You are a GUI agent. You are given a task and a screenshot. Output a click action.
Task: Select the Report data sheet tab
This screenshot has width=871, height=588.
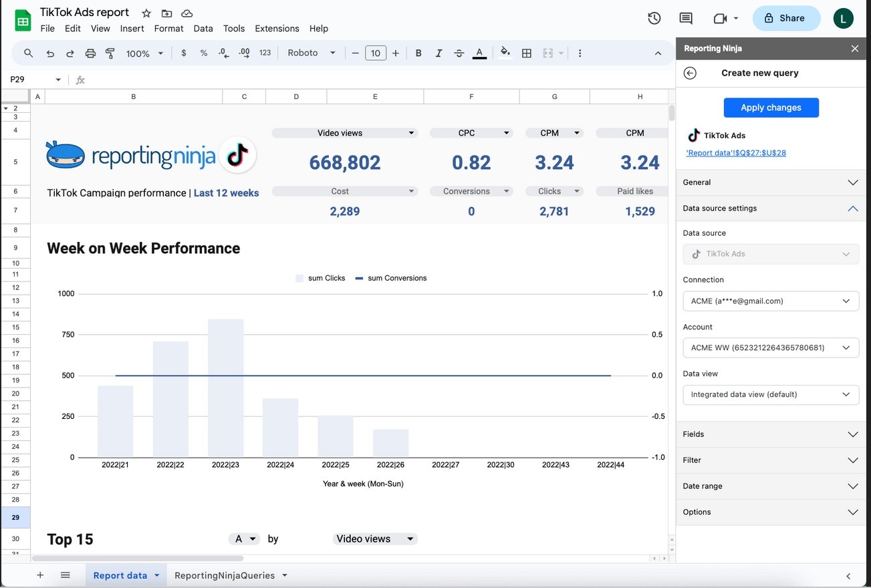(126, 575)
